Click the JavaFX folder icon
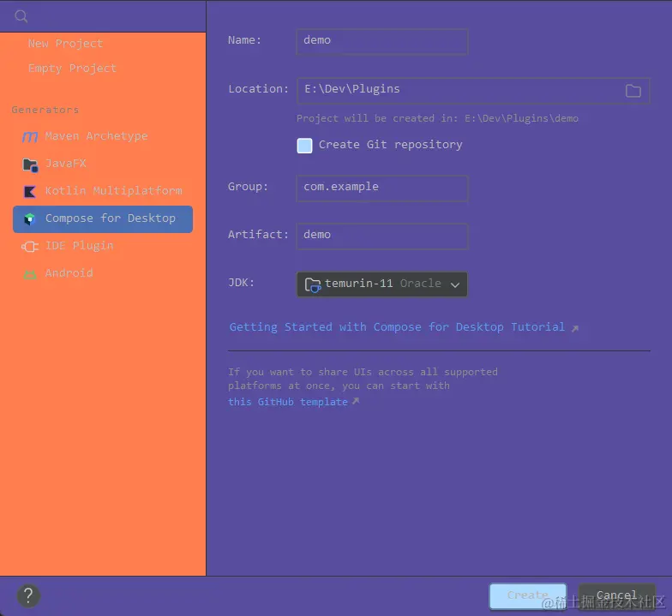The width and height of the screenshot is (672, 616). [x=30, y=164]
